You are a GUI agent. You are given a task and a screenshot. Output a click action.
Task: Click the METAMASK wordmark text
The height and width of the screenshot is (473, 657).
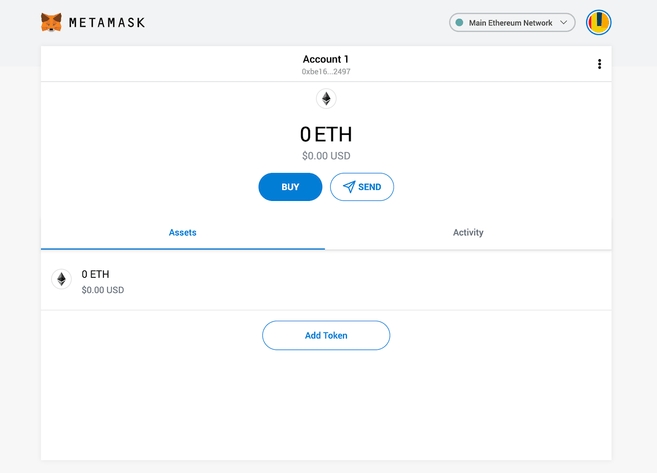point(107,22)
